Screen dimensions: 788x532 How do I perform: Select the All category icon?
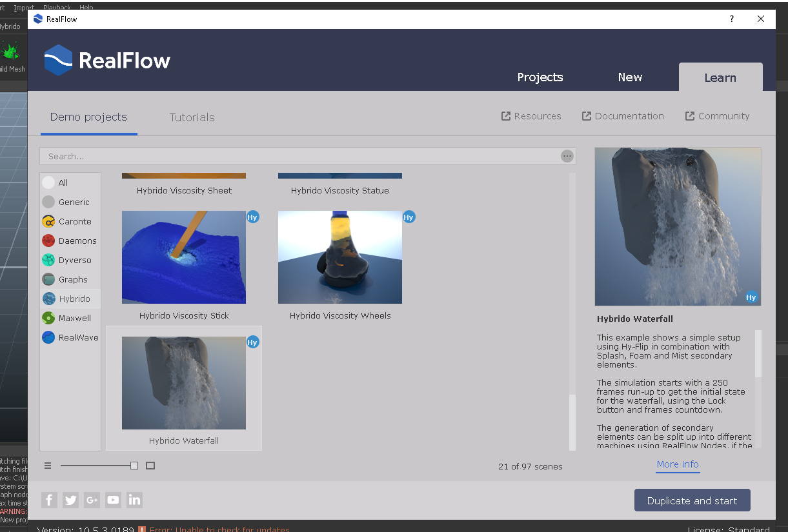click(48, 182)
